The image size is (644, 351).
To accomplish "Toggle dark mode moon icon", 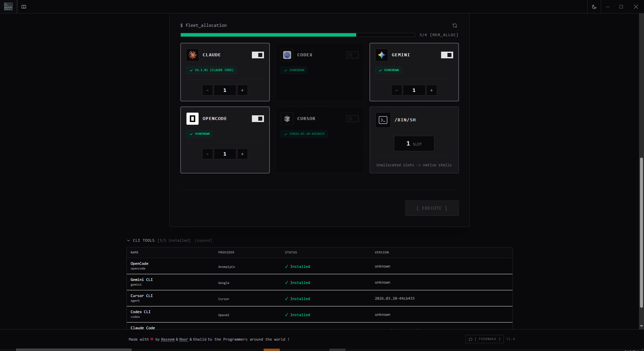I will tap(594, 7).
